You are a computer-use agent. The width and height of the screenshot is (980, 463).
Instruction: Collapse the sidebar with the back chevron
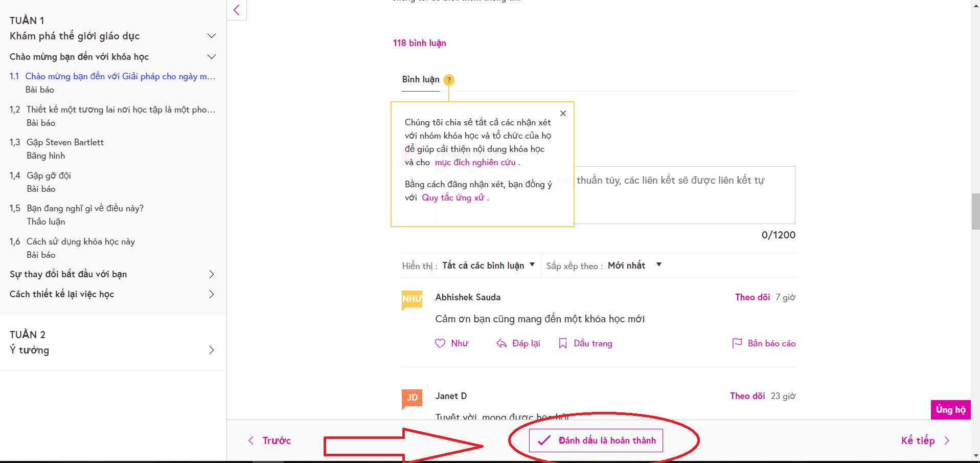click(x=237, y=10)
